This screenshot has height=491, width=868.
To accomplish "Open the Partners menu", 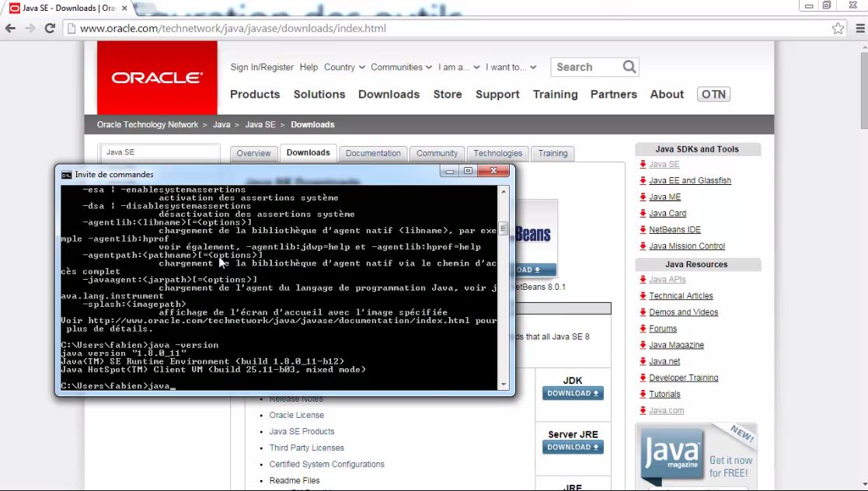I will click(614, 95).
